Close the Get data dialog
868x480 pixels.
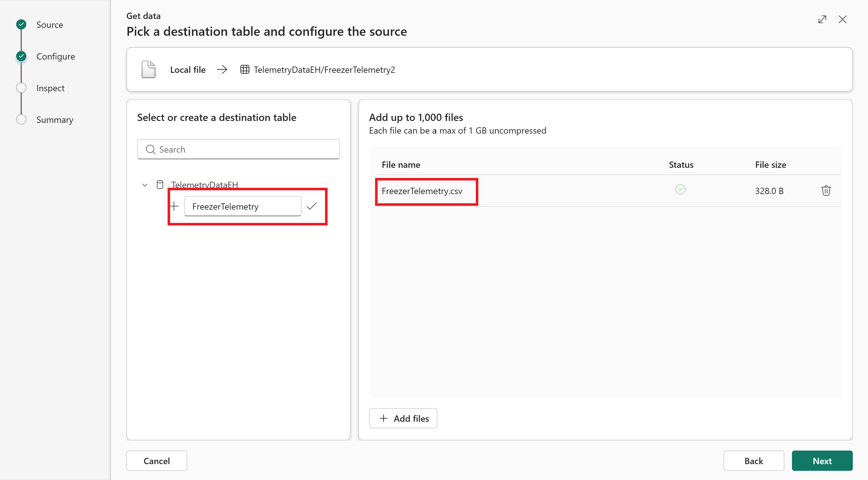click(x=842, y=20)
